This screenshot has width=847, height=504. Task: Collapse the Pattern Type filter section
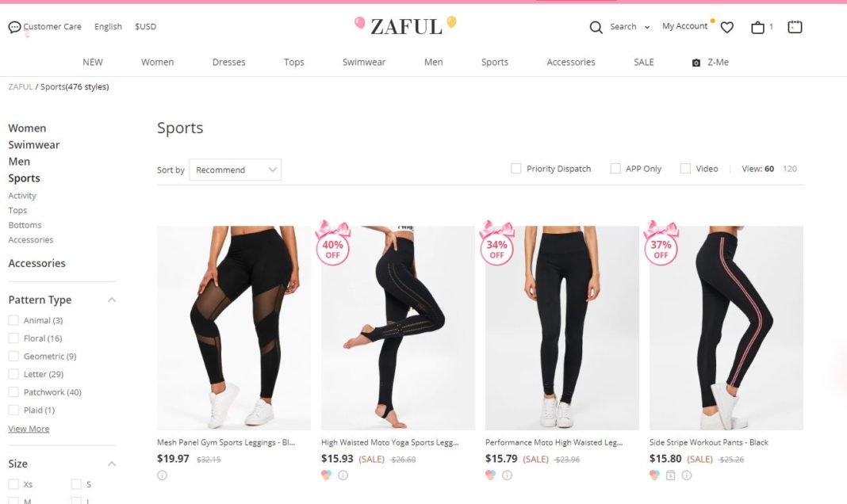tap(112, 300)
